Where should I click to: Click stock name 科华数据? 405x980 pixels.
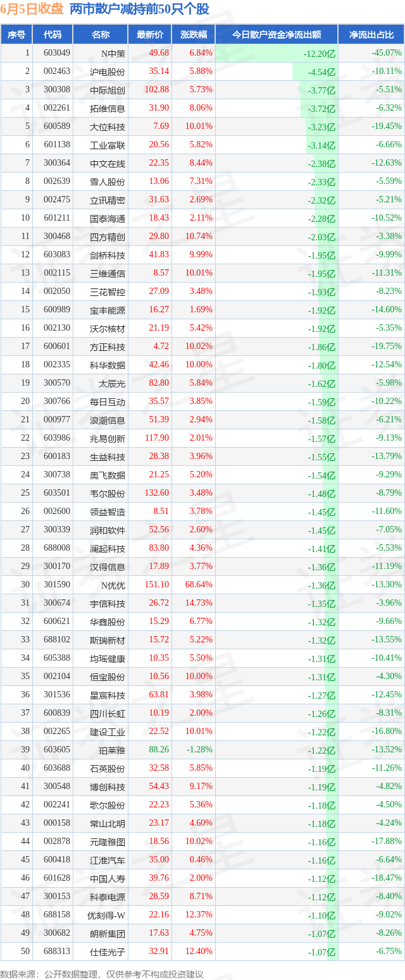point(108,365)
